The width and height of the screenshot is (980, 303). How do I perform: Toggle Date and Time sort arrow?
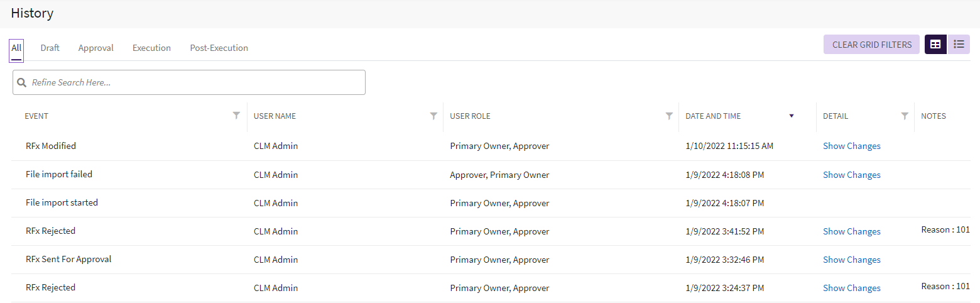tap(792, 116)
